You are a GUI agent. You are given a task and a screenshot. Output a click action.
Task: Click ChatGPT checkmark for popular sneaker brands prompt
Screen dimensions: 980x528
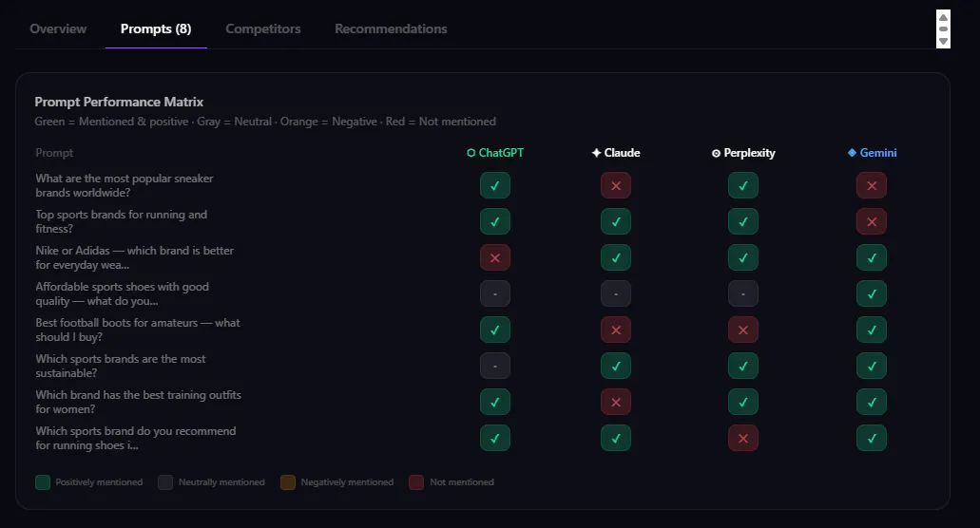(495, 185)
